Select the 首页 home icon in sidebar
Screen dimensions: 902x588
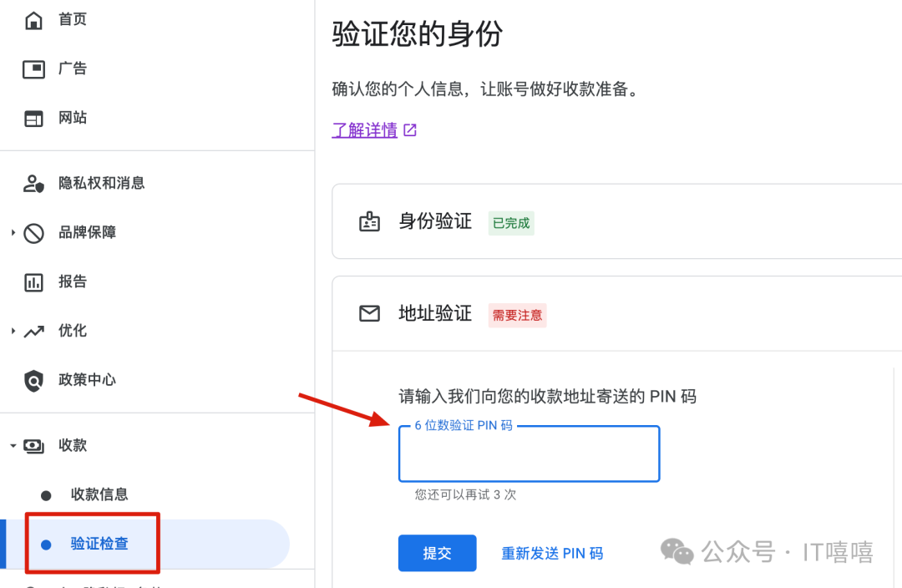[33, 18]
